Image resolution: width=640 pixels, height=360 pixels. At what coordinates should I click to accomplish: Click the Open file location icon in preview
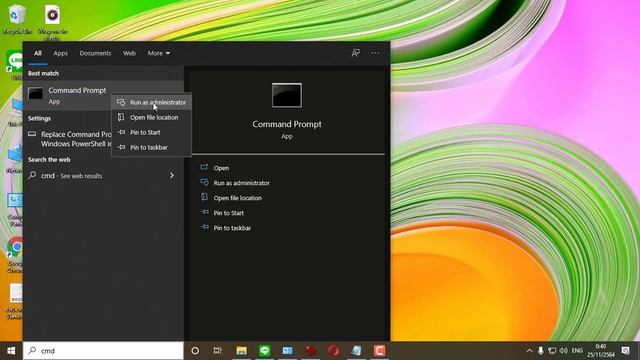[204, 198]
